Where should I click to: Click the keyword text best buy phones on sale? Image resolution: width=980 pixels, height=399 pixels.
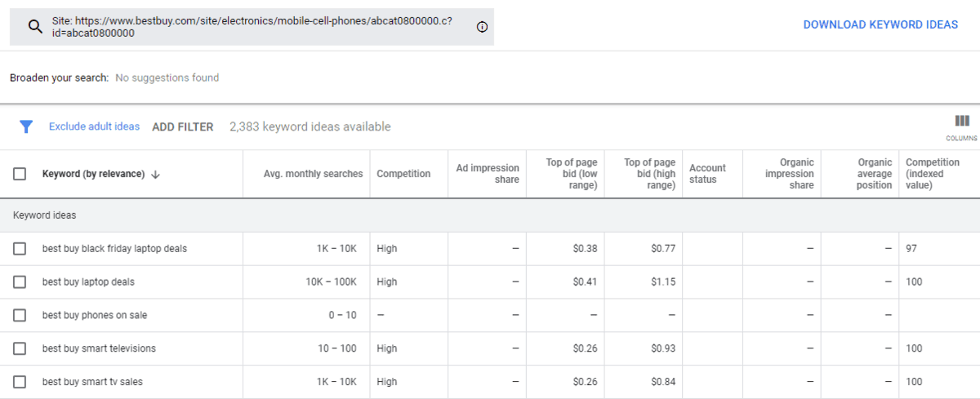95,315
